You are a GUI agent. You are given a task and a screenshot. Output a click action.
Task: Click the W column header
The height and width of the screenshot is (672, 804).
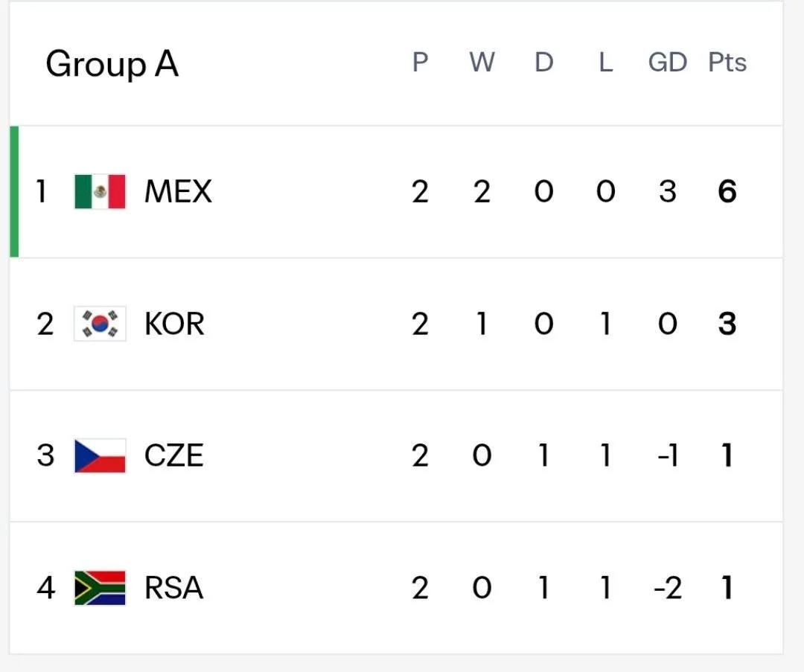coord(482,63)
